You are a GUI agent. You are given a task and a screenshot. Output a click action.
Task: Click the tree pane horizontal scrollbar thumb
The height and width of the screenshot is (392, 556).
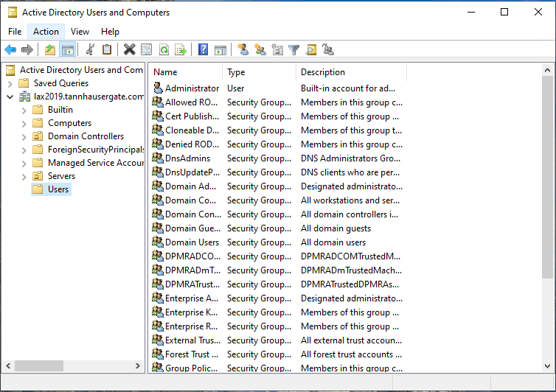click(x=38, y=366)
